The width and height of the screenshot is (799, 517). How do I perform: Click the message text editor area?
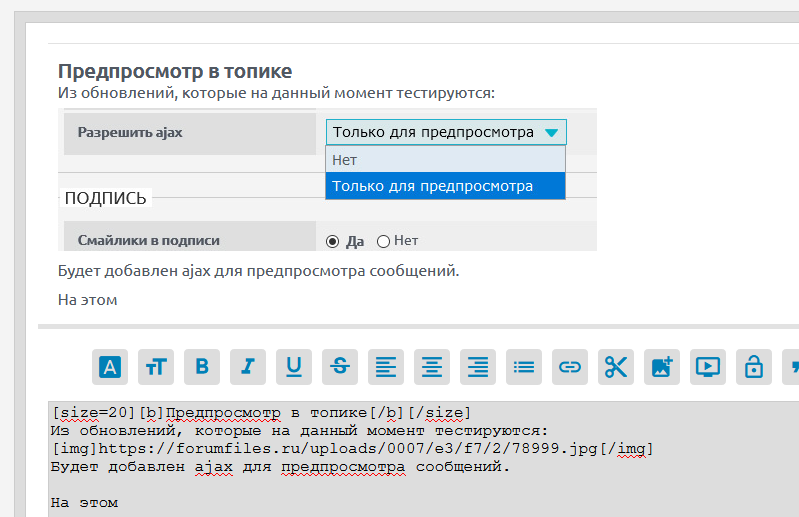click(x=423, y=458)
